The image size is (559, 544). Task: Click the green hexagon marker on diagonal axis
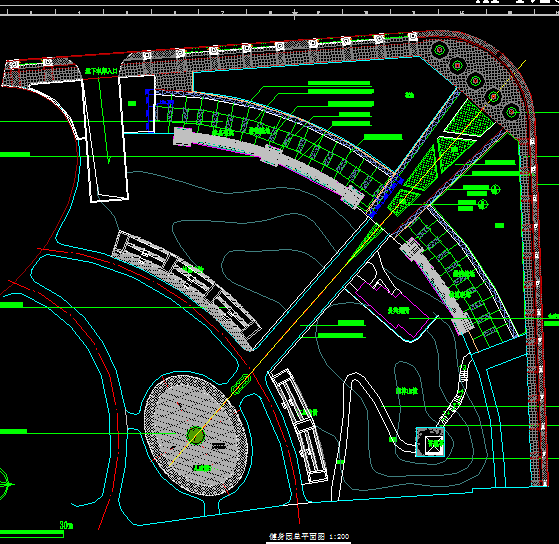241,384
